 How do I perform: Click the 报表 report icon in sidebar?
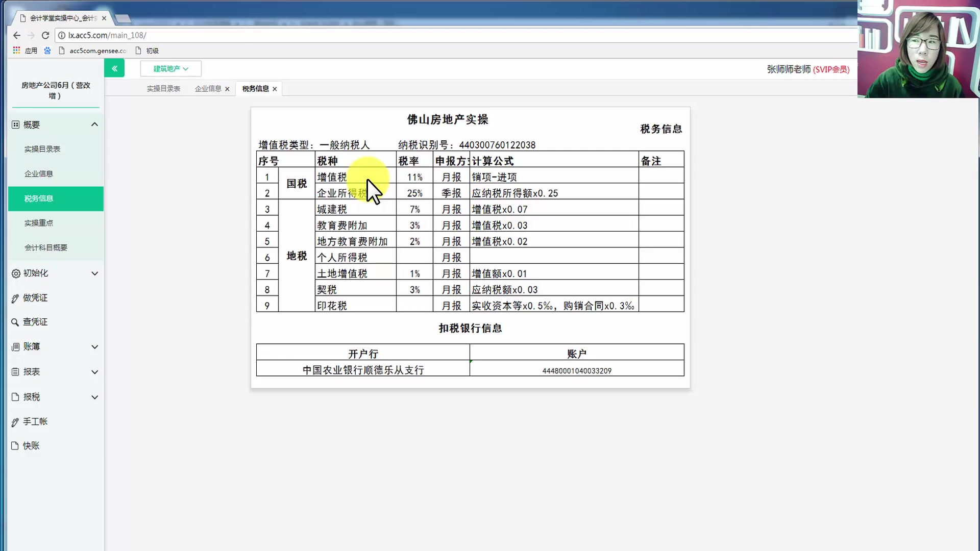pos(15,372)
